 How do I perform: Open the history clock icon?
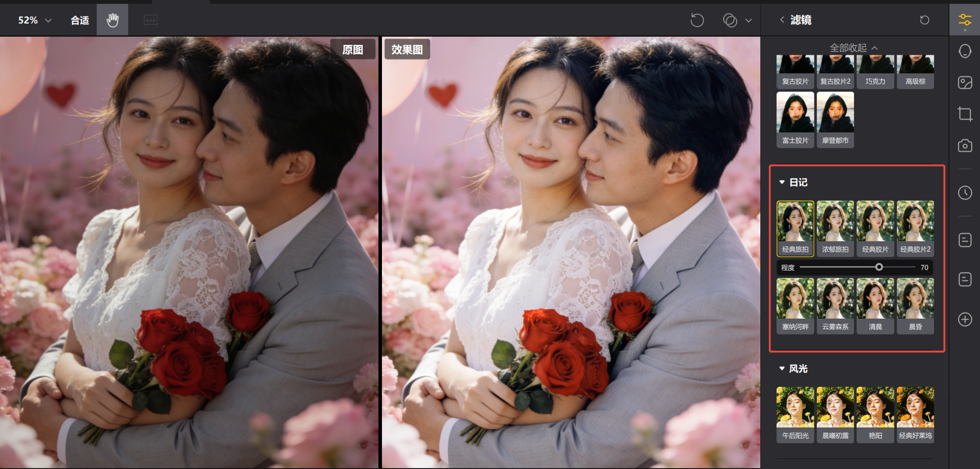coord(965,193)
